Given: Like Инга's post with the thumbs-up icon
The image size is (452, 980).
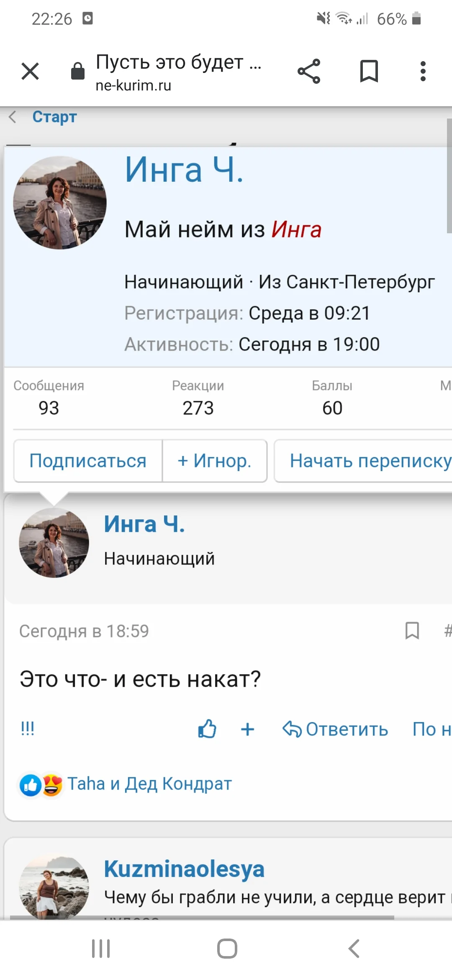Looking at the screenshot, I should click(207, 729).
